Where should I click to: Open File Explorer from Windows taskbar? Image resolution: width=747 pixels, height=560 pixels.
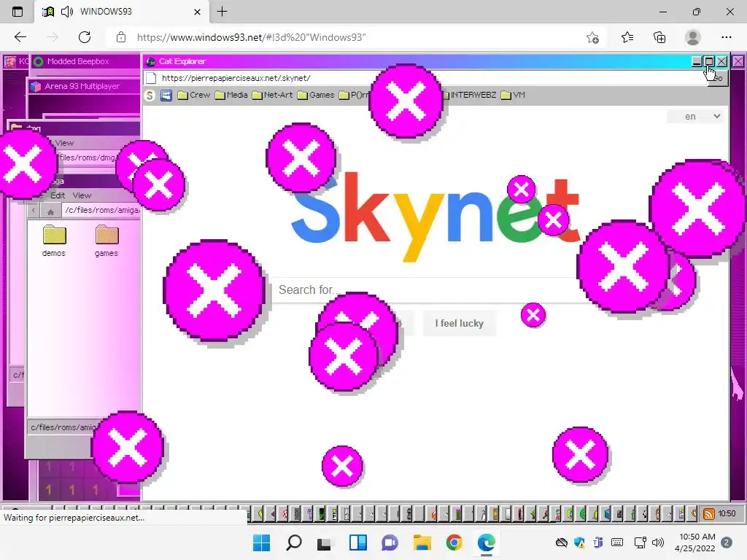[422, 542]
